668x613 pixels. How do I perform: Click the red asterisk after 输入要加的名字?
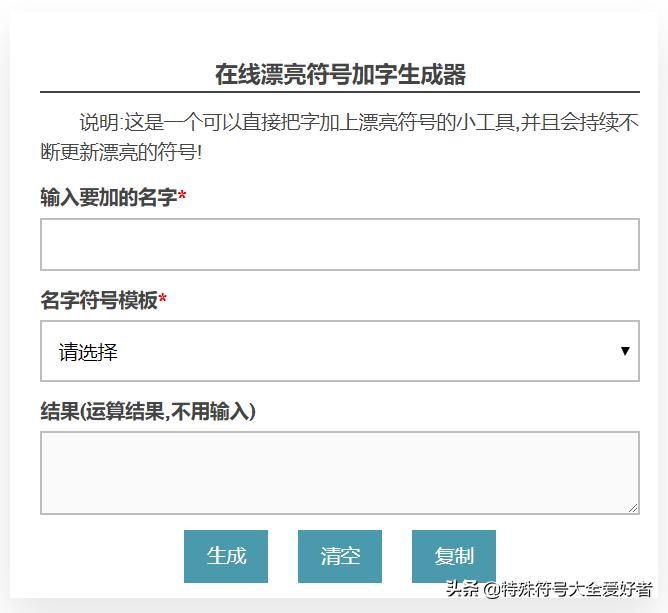click(183, 196)
